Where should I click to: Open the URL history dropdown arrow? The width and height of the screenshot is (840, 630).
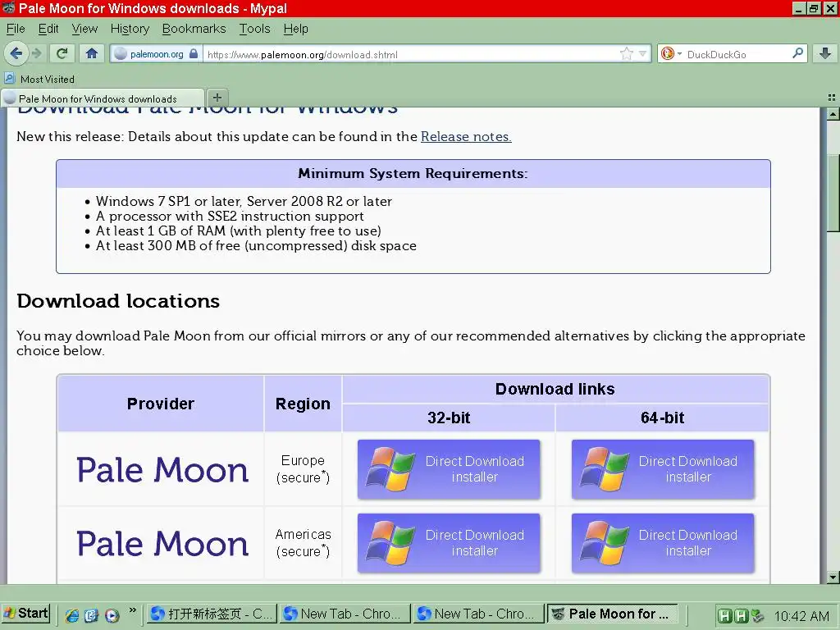643,53
